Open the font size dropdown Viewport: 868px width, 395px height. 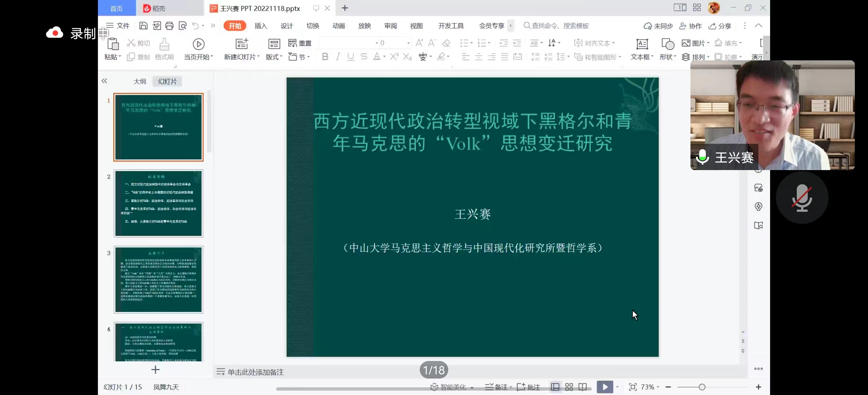[x=408, y=43]
